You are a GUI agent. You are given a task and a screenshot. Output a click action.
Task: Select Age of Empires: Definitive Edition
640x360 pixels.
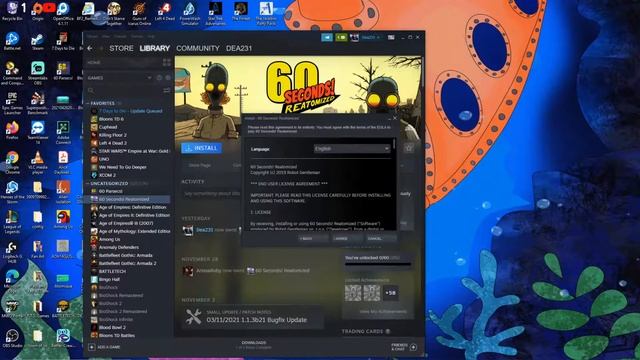[130, 207]
